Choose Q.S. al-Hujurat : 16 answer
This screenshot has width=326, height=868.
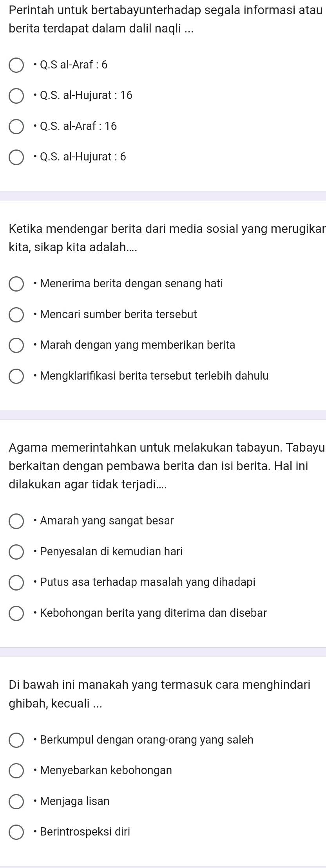[x=16, y=96]
